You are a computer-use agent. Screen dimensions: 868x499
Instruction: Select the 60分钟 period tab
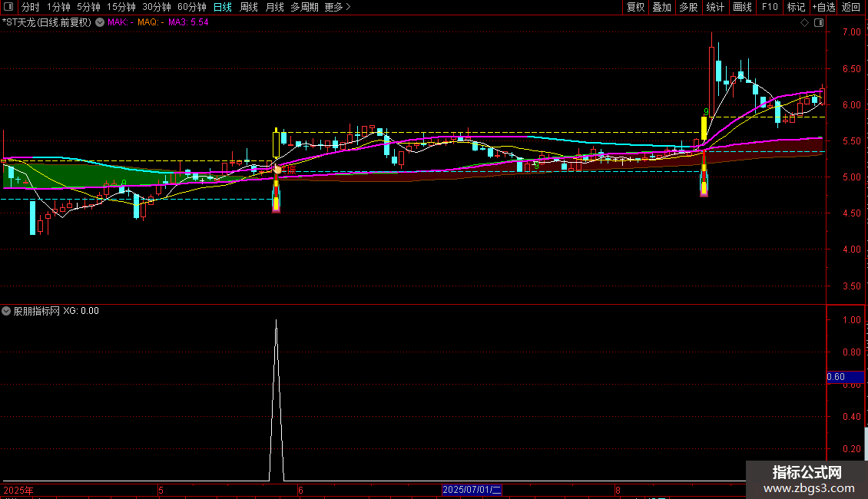[x=191, y=7]
